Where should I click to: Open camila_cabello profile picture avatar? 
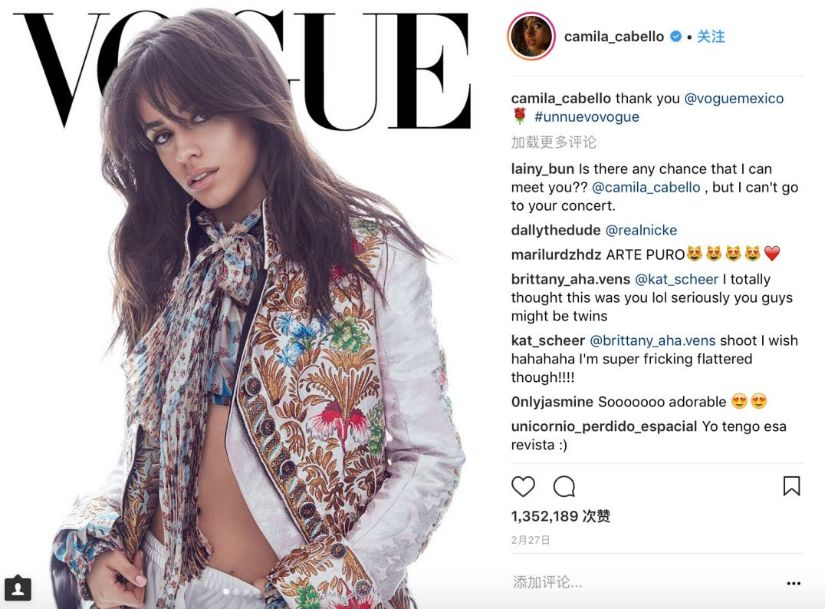(x=531, y=36)
